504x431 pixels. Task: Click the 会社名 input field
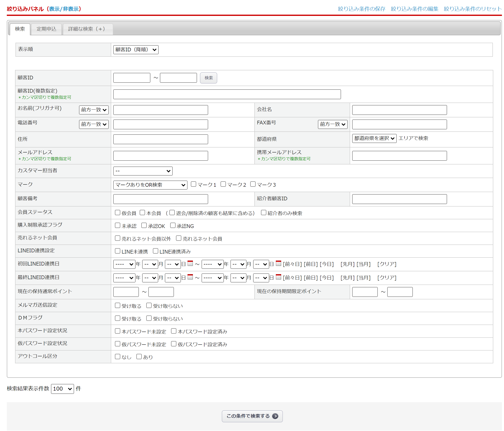399,110
